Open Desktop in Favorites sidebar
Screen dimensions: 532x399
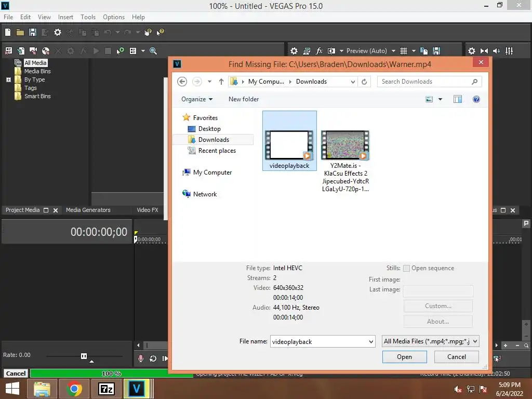(x=209, y=129)
